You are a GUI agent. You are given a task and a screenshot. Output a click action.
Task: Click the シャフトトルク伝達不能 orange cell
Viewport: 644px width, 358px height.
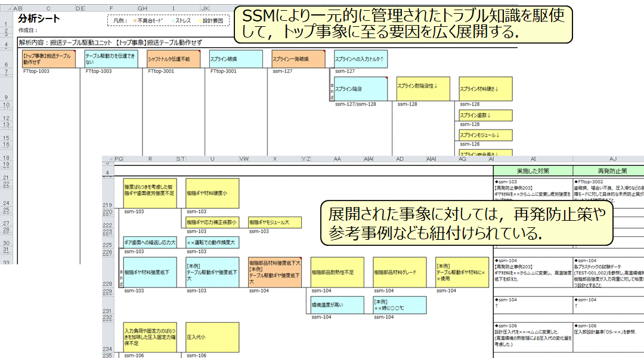click(174, 59)
